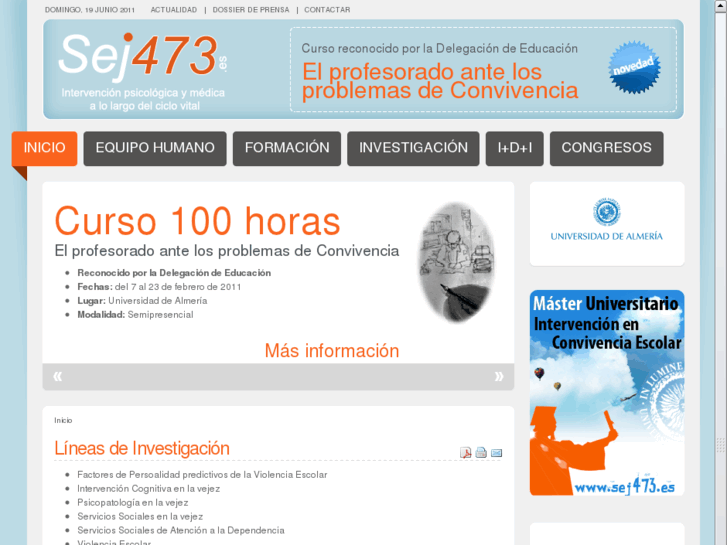Open the FORMACIÓN menu

pos(287,148)
